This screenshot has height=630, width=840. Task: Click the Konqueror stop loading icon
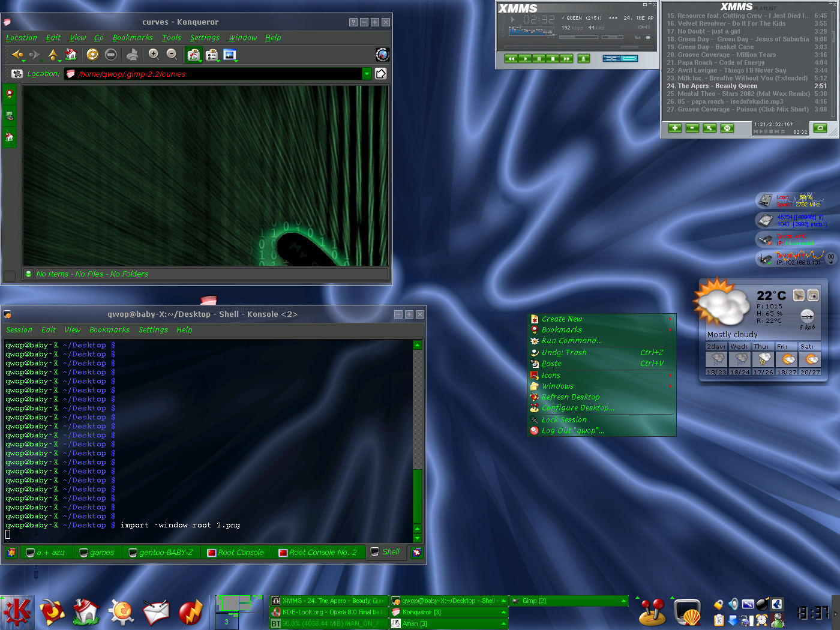point(110,55)
